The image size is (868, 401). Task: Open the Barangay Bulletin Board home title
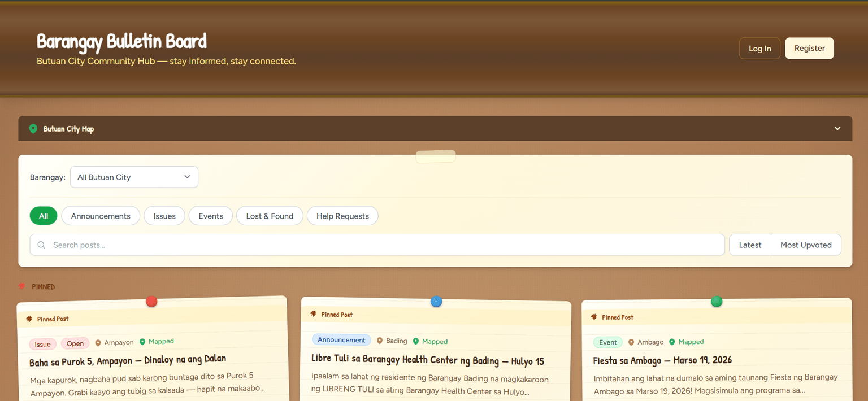(x=121, y=41)
